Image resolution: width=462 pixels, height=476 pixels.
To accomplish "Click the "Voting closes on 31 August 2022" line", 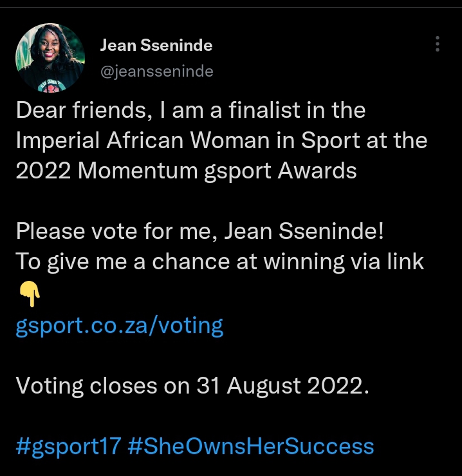I will [192, 386].
